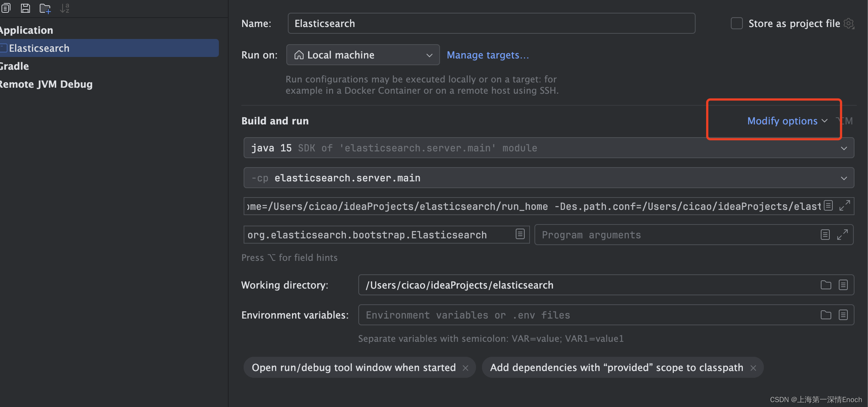Open the Manage targets link
The width and height of the screenshot is (868, 407).
[488, 55]
